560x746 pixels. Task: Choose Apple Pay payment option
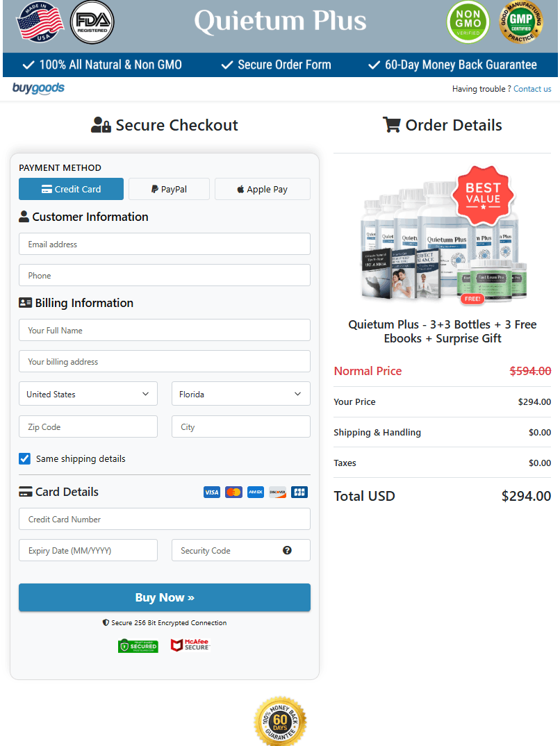(x=262, y=189)
